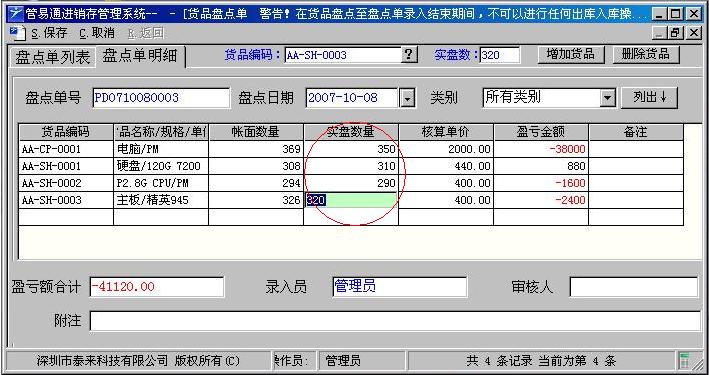Select the AA-SH-0003 code cell in table
The width and height of the screenshot is (709, 375).
(x=66, y=200)
